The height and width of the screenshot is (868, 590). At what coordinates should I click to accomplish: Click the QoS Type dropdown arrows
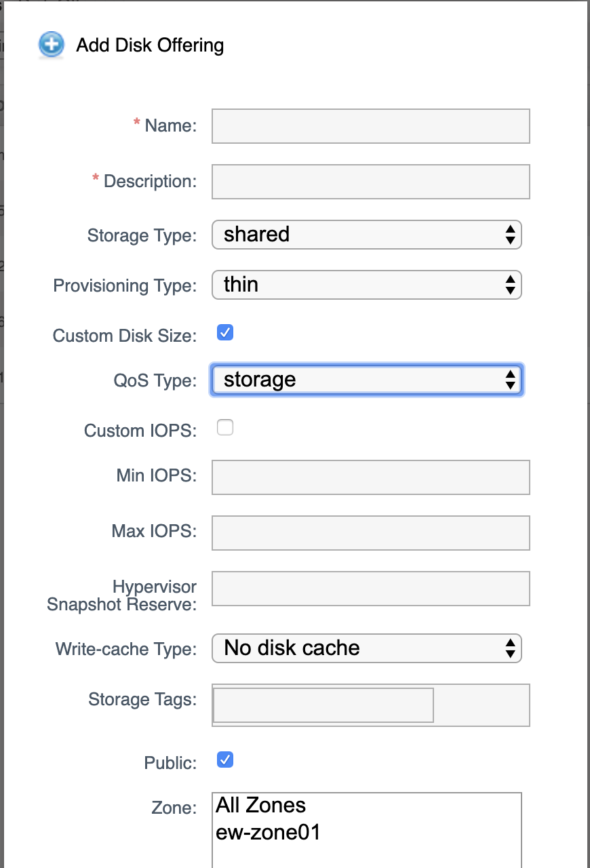click(511, 380)
